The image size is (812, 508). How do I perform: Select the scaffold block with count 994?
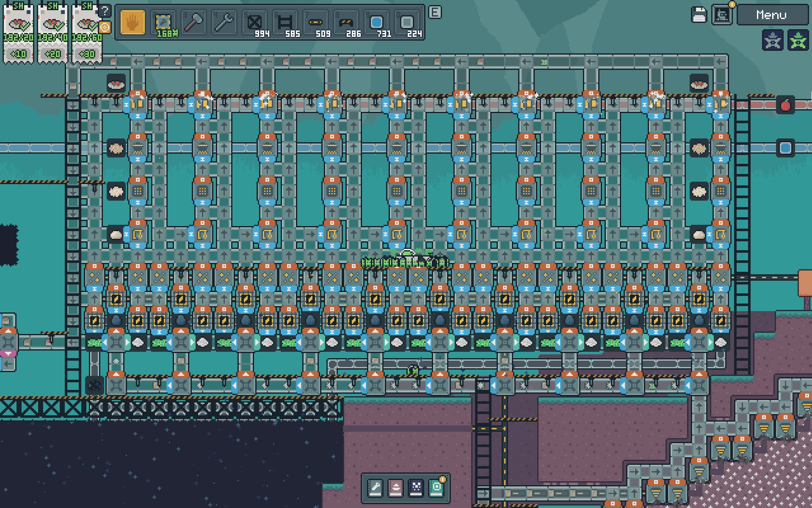point(254,22)
